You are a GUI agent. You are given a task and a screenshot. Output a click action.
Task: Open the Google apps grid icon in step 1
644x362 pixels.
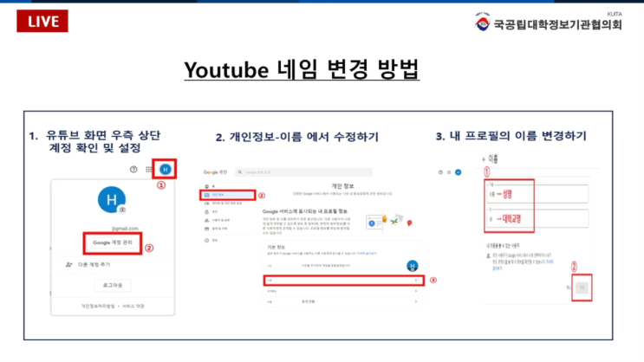tap(148, 169)
